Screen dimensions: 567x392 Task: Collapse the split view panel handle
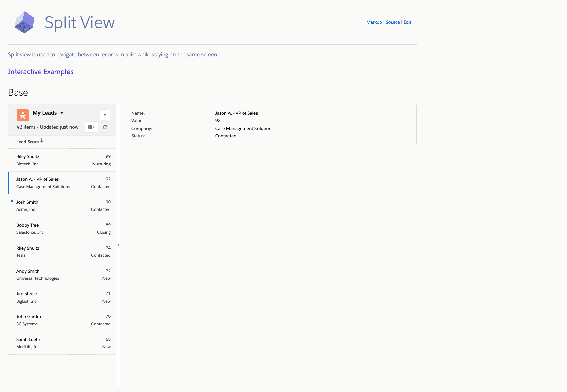[x=118, y=245]
